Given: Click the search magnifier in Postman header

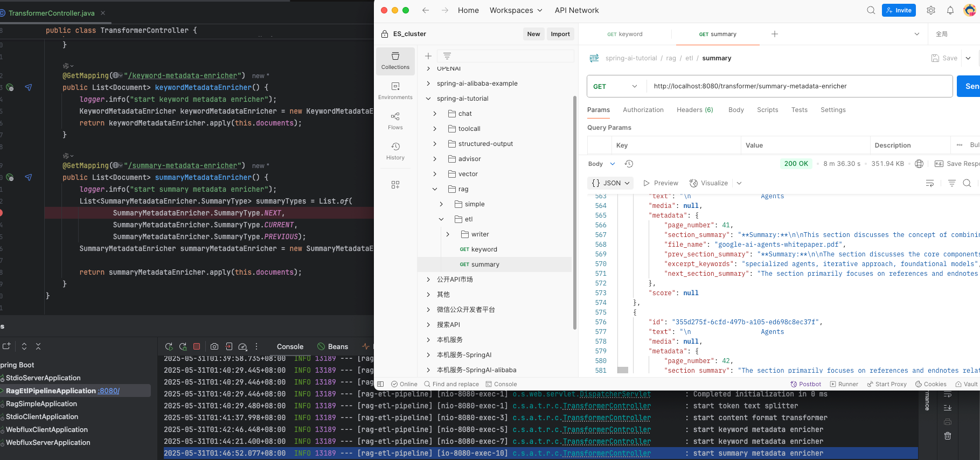Looking at the screenshot, I should coord(871,10).
